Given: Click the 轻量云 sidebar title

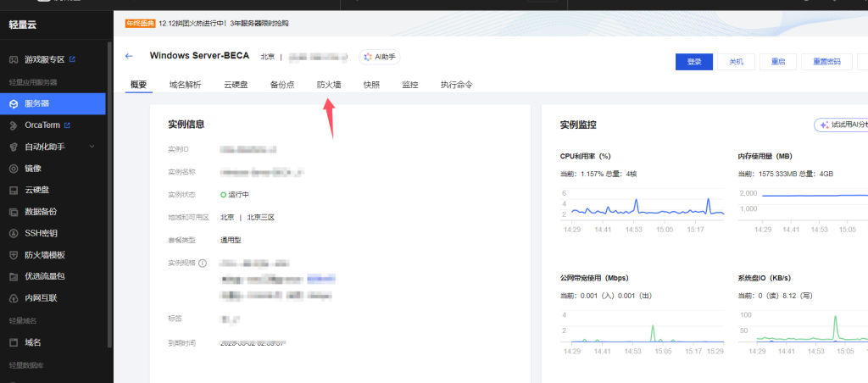Looking at the screenshot, I should 23,25.
